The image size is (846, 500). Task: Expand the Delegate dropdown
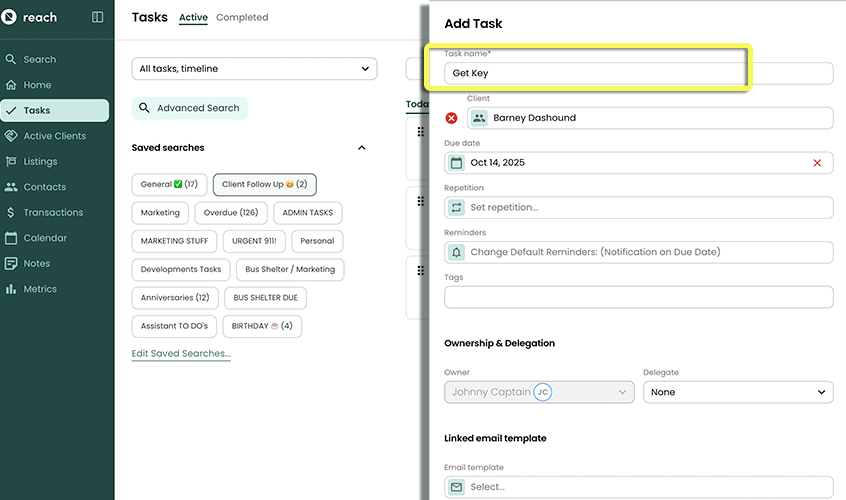pos(737,392)
